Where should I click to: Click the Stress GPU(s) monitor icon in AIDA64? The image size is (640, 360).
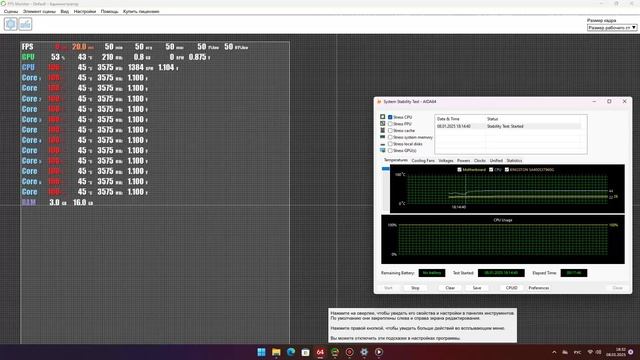(382, 151)
